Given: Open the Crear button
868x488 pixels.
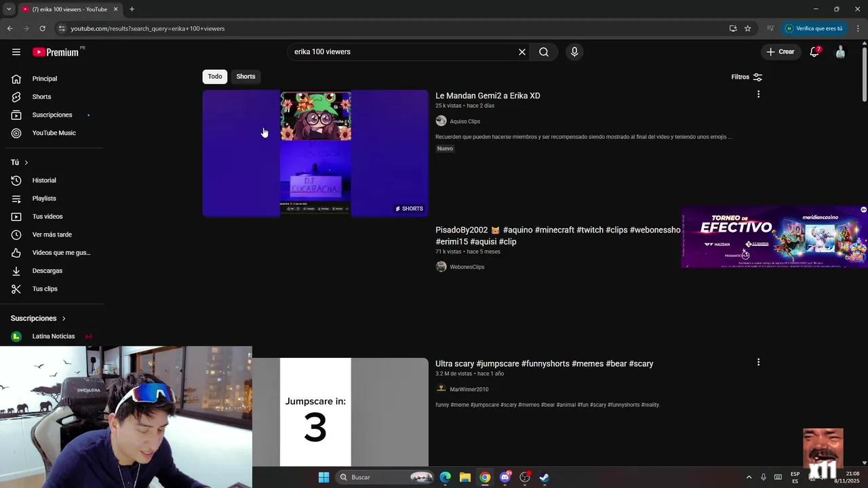Looking at the screenshot, I should [x=780, y=52].
